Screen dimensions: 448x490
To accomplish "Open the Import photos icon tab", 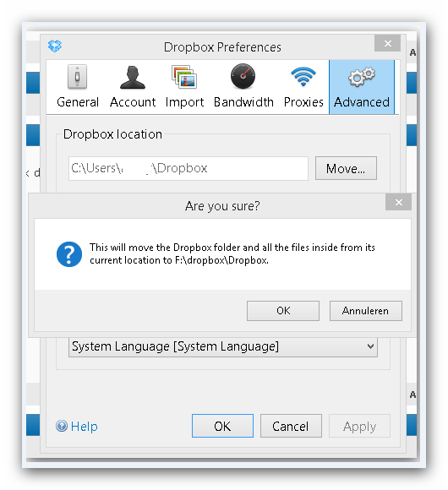I will click(x=184, y=87).
